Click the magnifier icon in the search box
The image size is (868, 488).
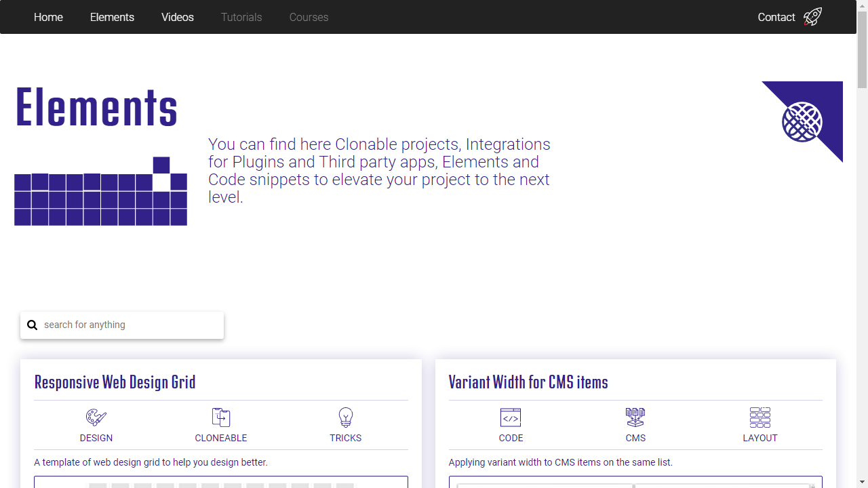pos(32,325)
